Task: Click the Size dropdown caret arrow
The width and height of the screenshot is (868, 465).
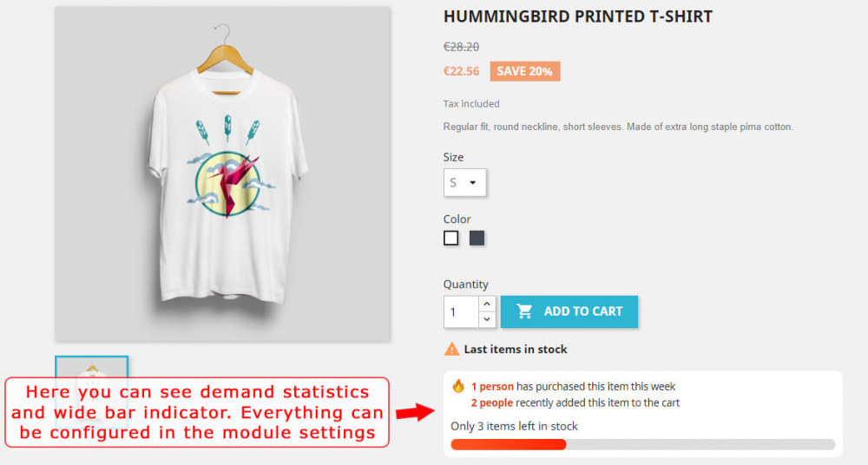Action: (x=473, y=183)
